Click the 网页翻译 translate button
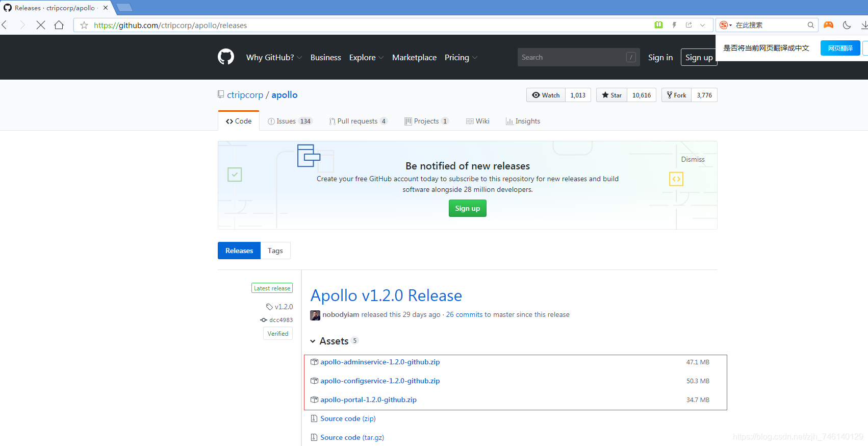 [x=840, y=48]
